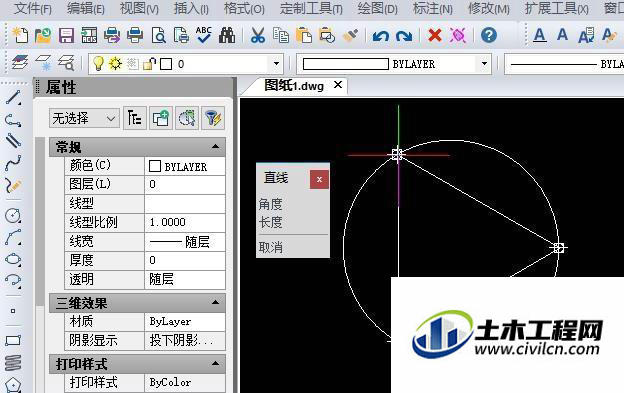Open the 修改(M) menu
The height and width of the screenshot is (393, 624).
click(489, 8)
